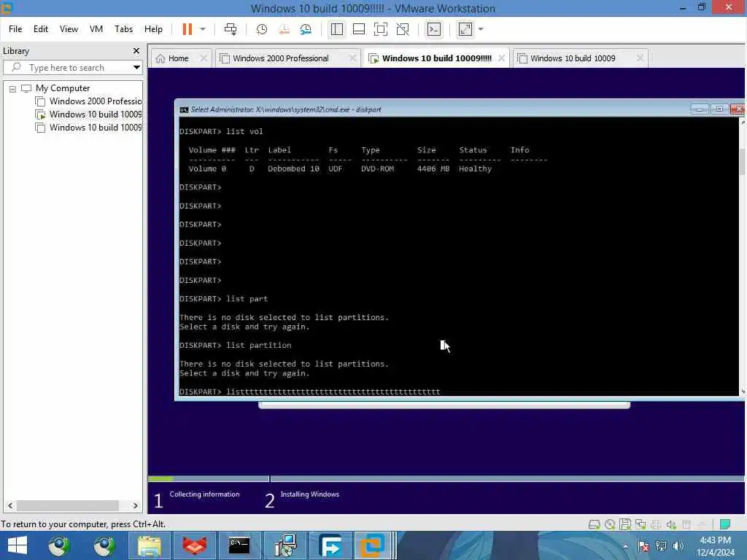Screen dimensions: 747x560
Task: Click the cmd window vertical scrollbar
Action: pos(742,256)
